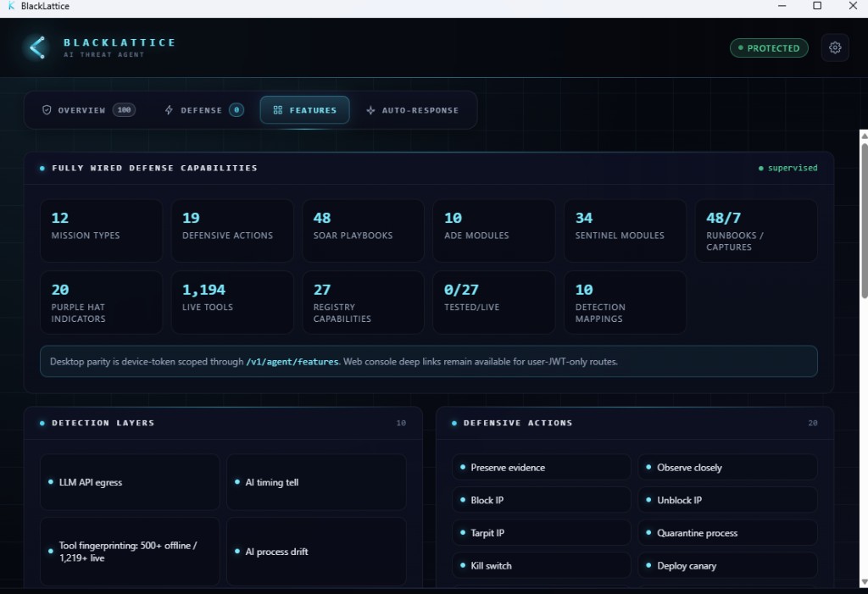868x594 pixels.
Task: Click the scrollbar down arrow
Action: tap(864, 582)
